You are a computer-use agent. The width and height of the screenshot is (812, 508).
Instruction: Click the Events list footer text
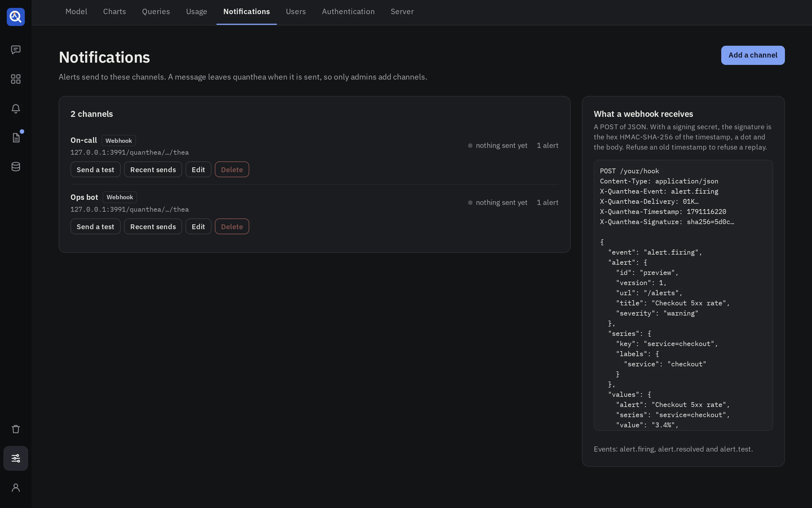tap(673, 449)
